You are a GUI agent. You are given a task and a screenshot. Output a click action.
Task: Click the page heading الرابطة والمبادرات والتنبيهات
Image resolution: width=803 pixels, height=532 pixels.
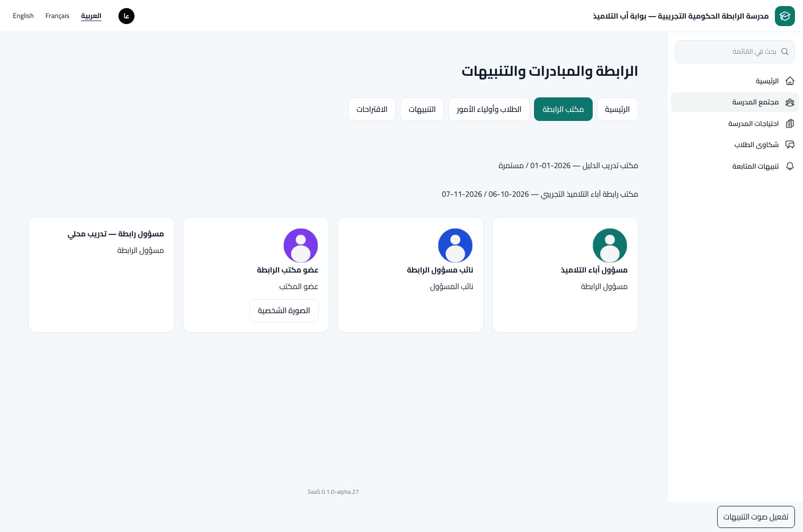tap(550, 71)
